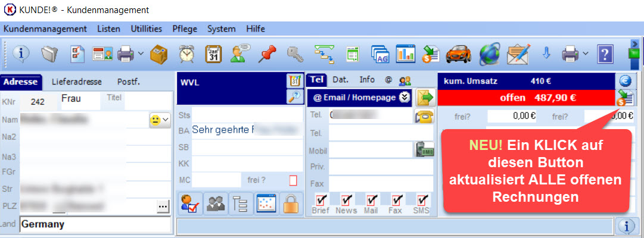Toggle the Brief checkbox
The width and height of the screenshot is (644, 238).
[321, 199]
